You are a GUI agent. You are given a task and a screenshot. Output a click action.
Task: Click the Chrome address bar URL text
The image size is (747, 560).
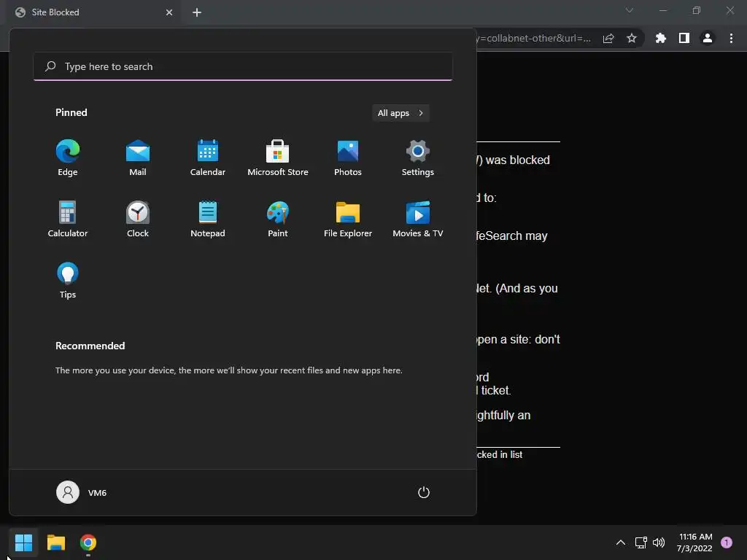tap(533, 38)
